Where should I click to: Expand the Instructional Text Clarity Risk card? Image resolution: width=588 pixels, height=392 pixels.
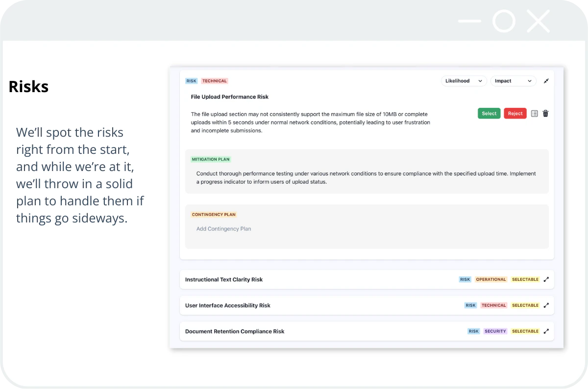click(x=546, y=279)
